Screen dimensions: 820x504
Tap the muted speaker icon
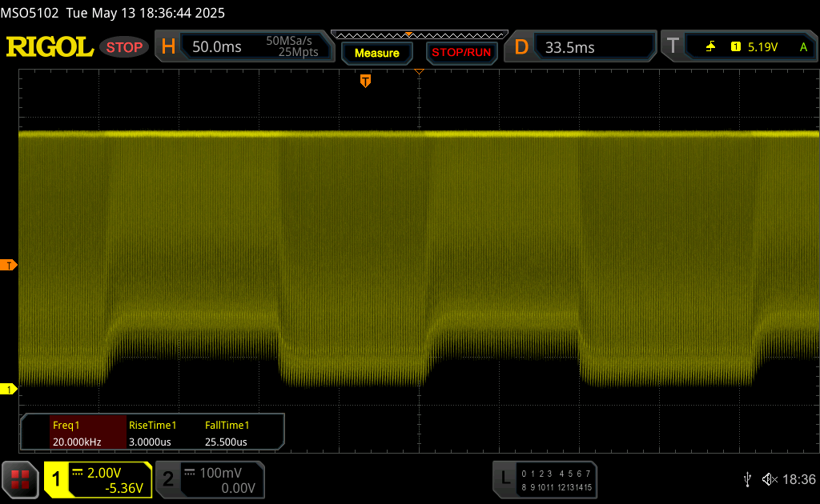pos(770,479)
